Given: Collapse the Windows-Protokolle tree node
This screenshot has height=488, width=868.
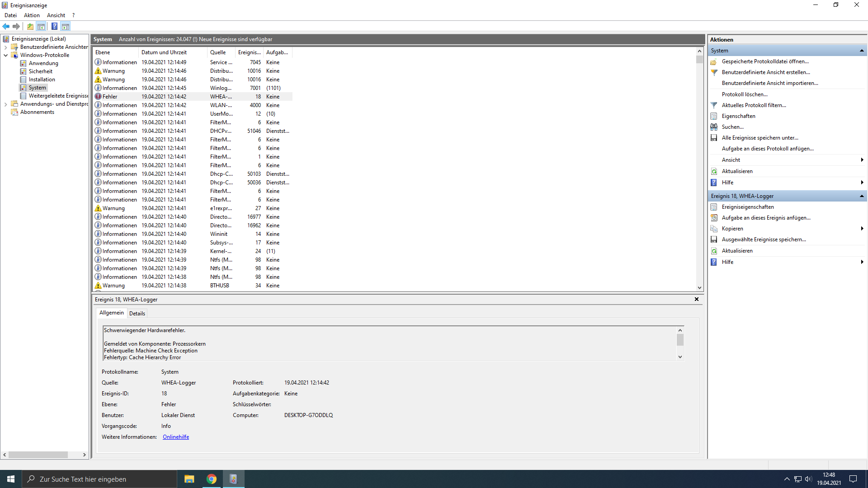Looking at the screenshot, I should click(5, 55).
